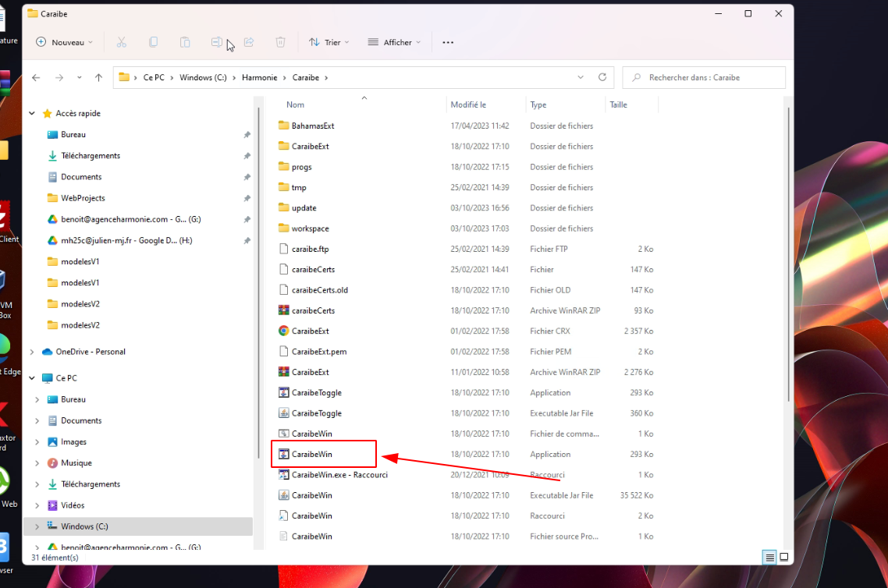The image size is (888, 588).
Task: Select the Chrome icon of CaraibeExt CRX file
Action: (284, 331)
